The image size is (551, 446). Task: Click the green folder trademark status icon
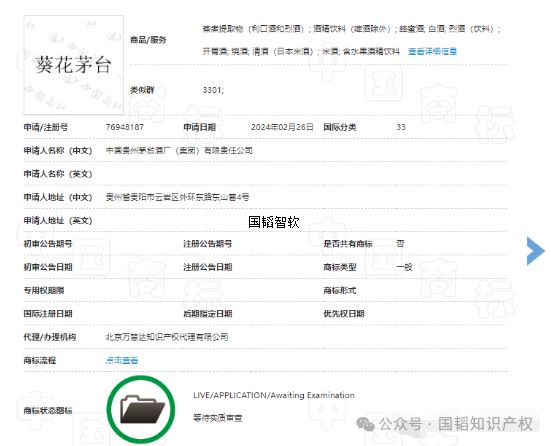pos(141,409)
